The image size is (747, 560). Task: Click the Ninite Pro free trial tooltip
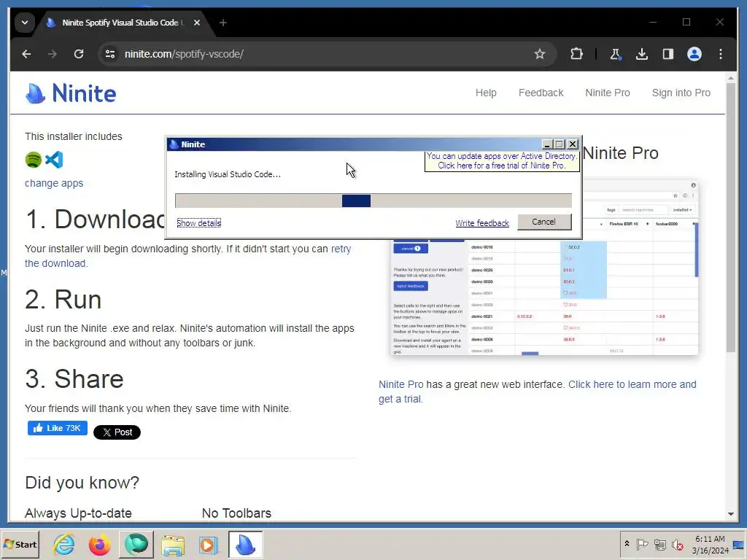(x=502, y=161)
